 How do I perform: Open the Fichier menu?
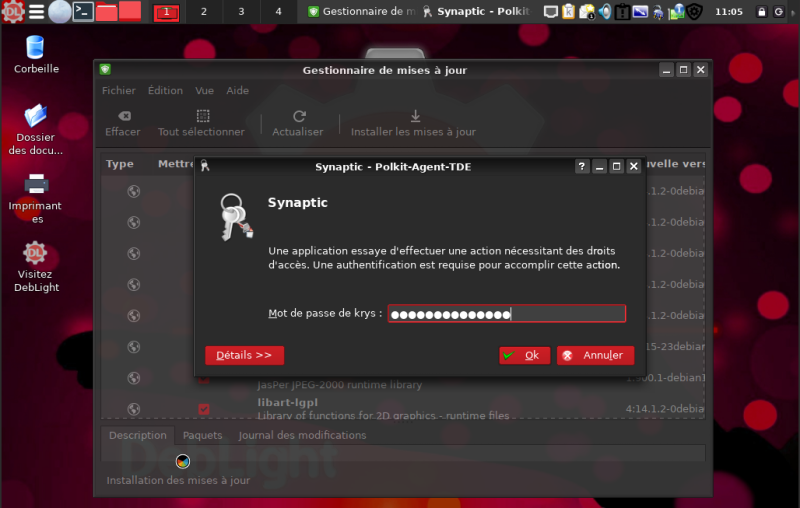tap(118, 90)
